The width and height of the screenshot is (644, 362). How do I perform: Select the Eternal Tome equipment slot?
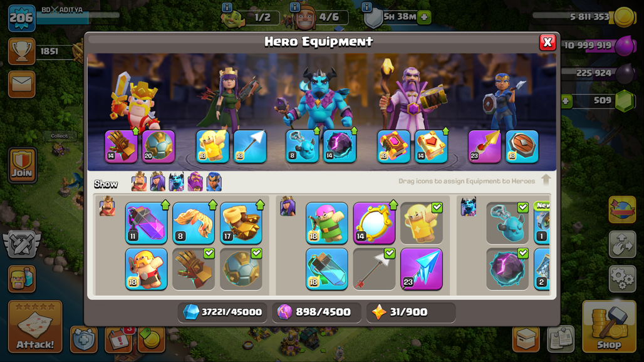pyautogui.click(x=393, y=146)
